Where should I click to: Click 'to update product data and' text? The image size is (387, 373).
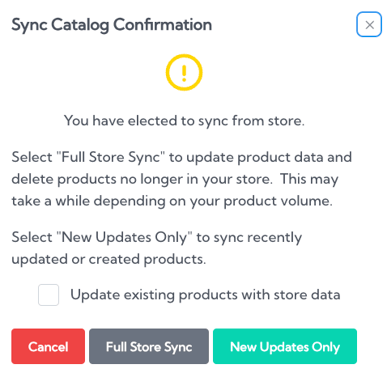point(261,157)
